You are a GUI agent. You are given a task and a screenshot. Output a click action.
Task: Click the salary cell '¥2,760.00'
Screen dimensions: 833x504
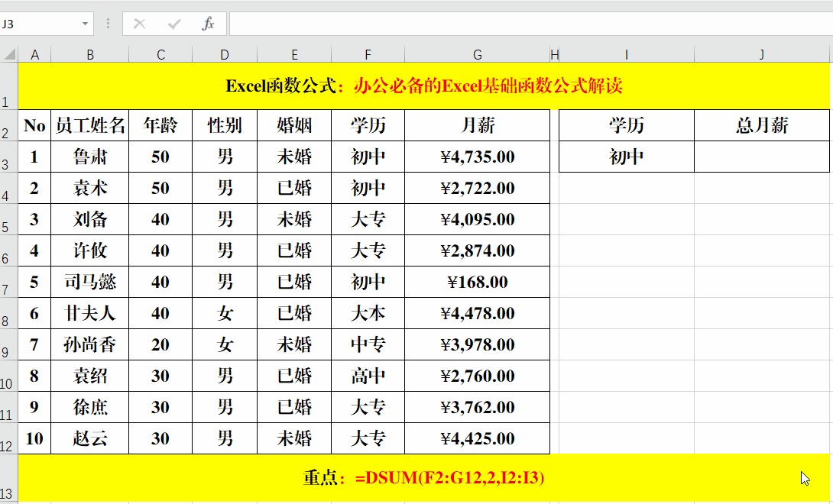point(477,376)
